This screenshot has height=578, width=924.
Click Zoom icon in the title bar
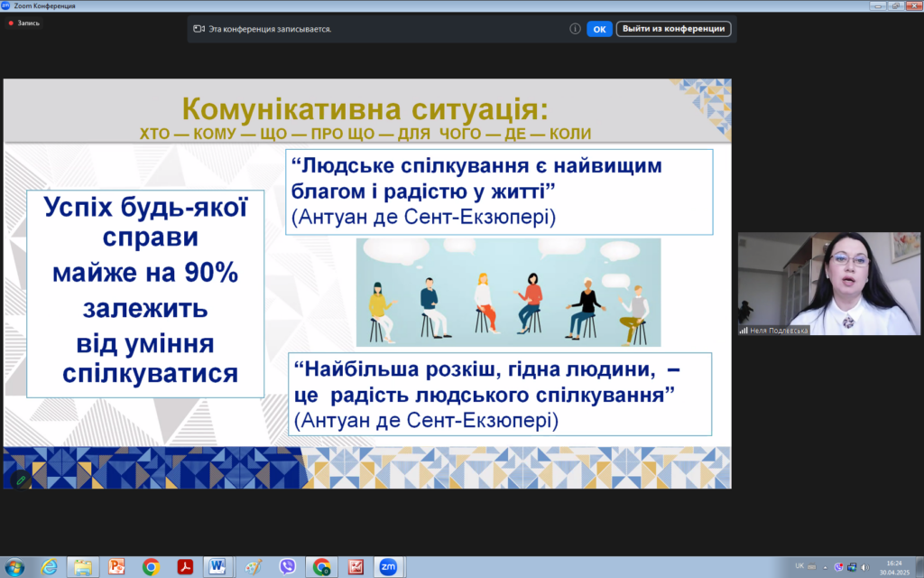[5, 5]
